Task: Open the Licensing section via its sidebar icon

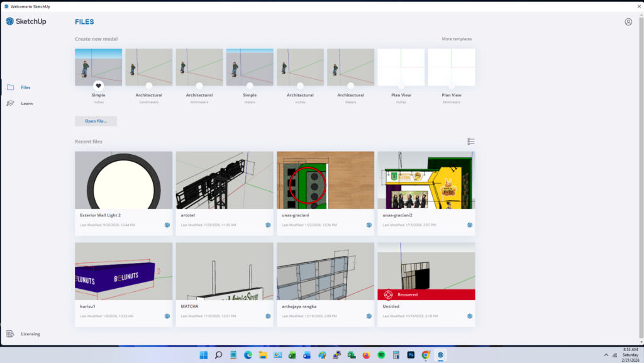Action: pyautogui.click(x=11, y=333)
